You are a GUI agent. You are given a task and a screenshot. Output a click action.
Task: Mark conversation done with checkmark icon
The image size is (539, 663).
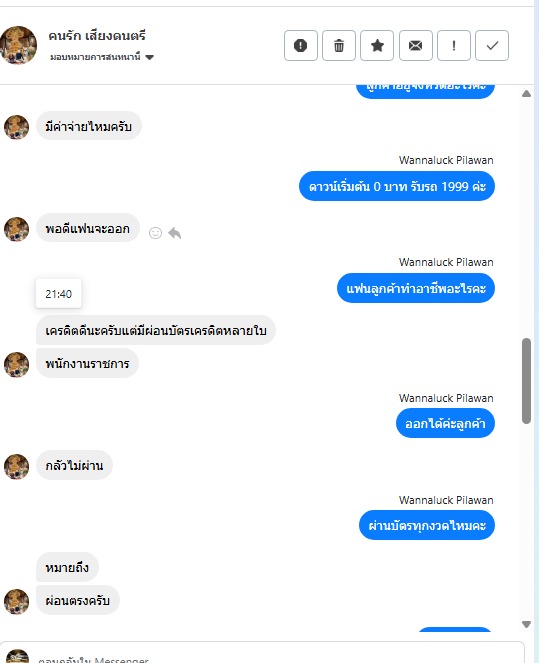(492, 45)
